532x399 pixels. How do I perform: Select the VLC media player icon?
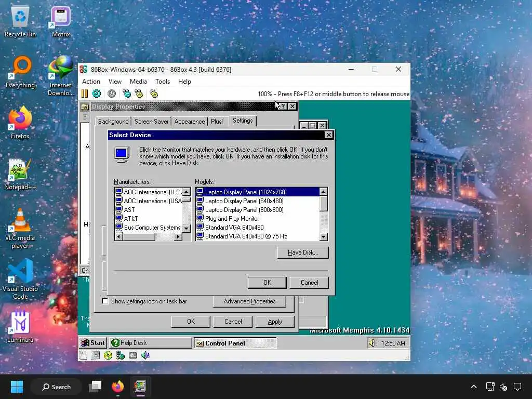coord(20,229)
